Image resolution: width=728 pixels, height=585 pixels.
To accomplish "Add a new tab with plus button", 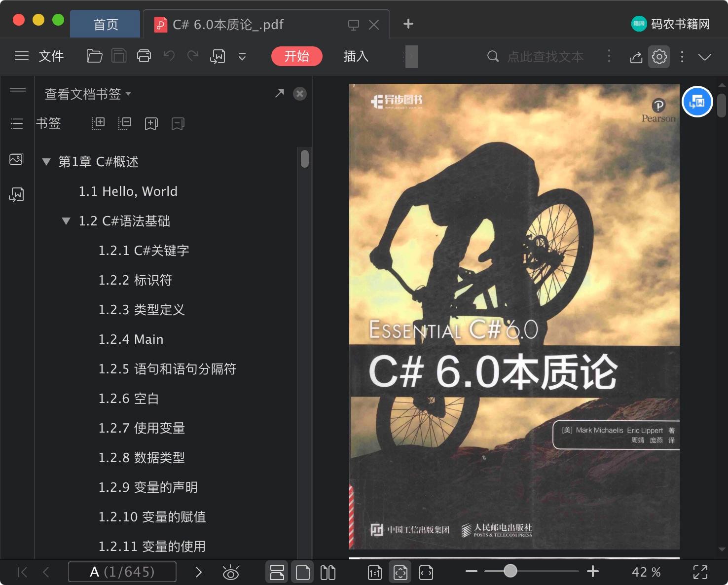I will [x=408, y=24].
